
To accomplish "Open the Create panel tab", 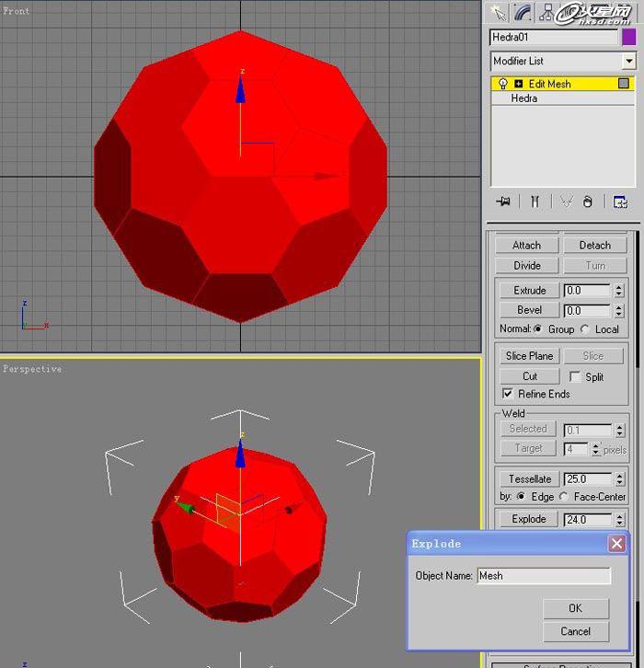I will (499, 12).
